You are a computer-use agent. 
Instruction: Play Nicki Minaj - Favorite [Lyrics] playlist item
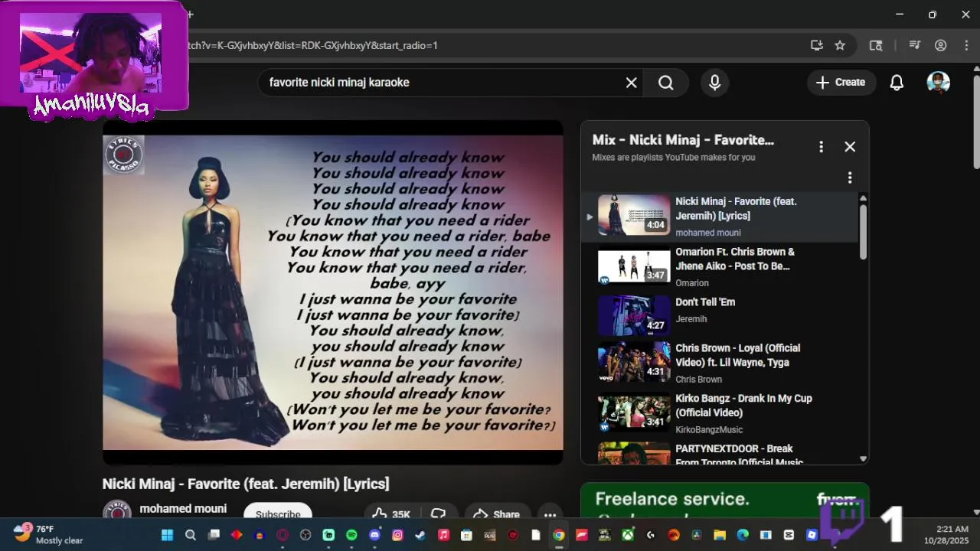click(721, 217)
